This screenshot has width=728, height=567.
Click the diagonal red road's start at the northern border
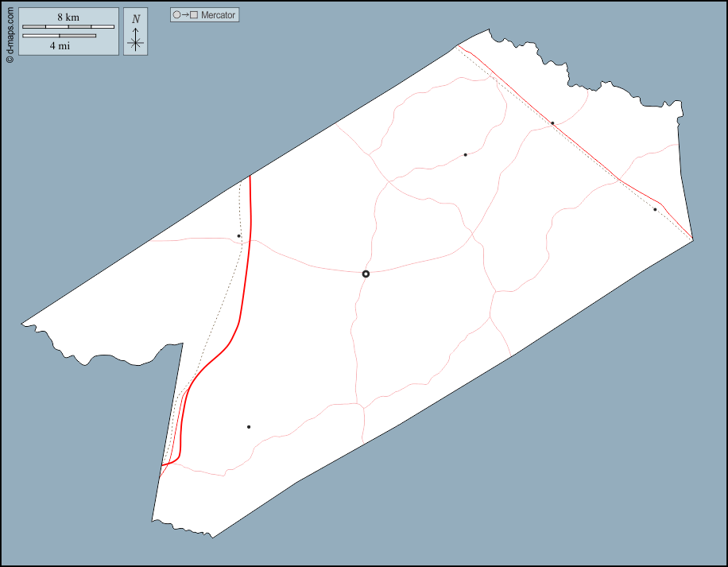(458, 46)
